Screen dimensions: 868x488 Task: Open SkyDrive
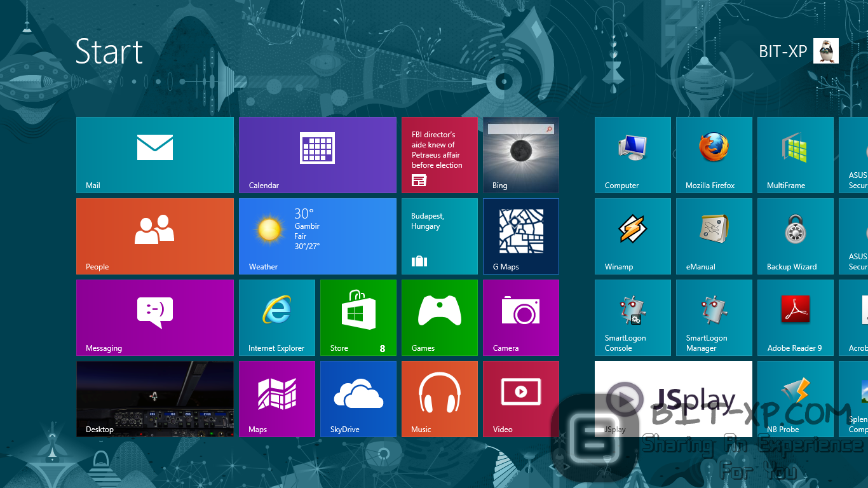(x=358, y=398)
